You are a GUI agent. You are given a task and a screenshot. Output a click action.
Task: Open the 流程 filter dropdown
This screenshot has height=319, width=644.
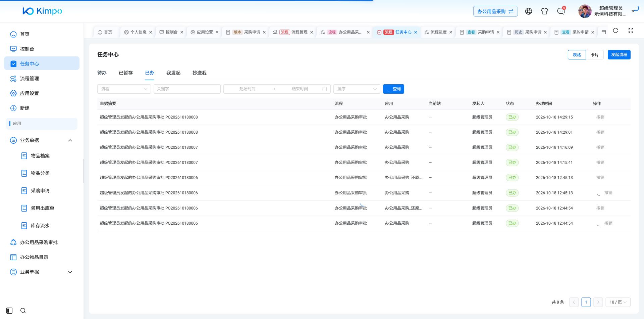pyautogui.click(x=124, y=89)
